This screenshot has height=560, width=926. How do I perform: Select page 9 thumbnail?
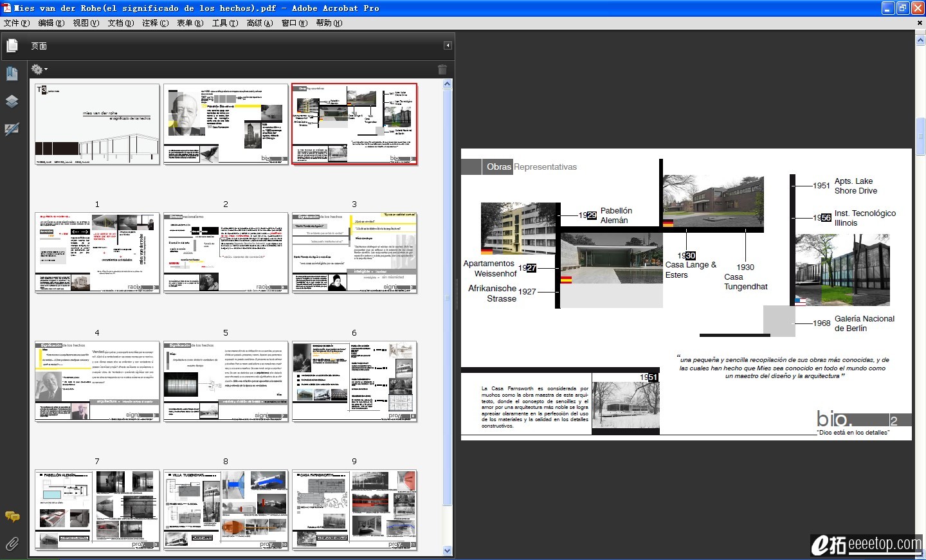354,381
